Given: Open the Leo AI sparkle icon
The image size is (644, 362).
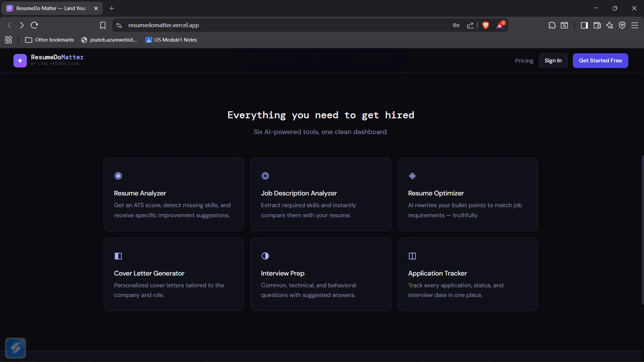Looking at the screenshot, I should 609,25.
